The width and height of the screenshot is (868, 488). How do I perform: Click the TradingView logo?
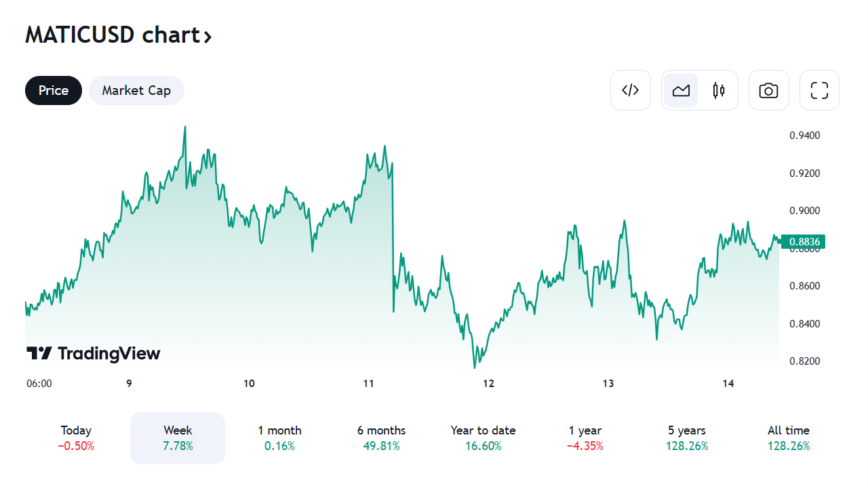point(94,353)
